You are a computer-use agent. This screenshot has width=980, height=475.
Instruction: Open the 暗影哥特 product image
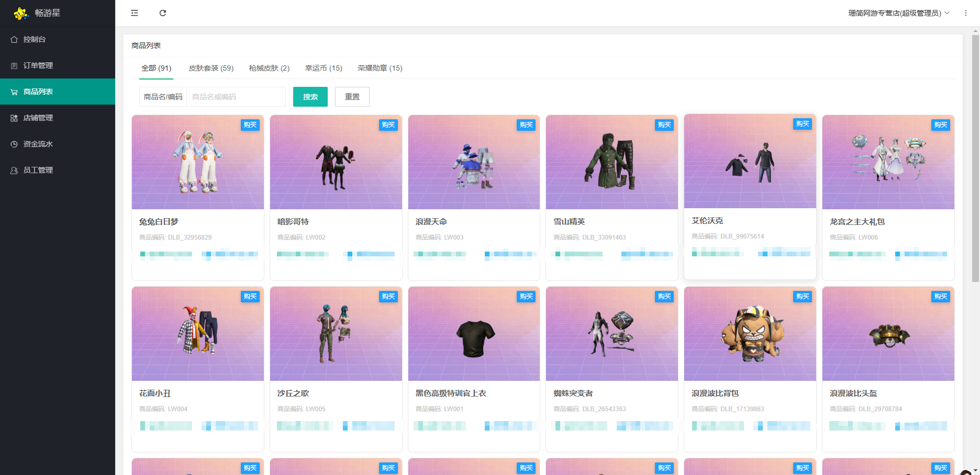[336, 162]
